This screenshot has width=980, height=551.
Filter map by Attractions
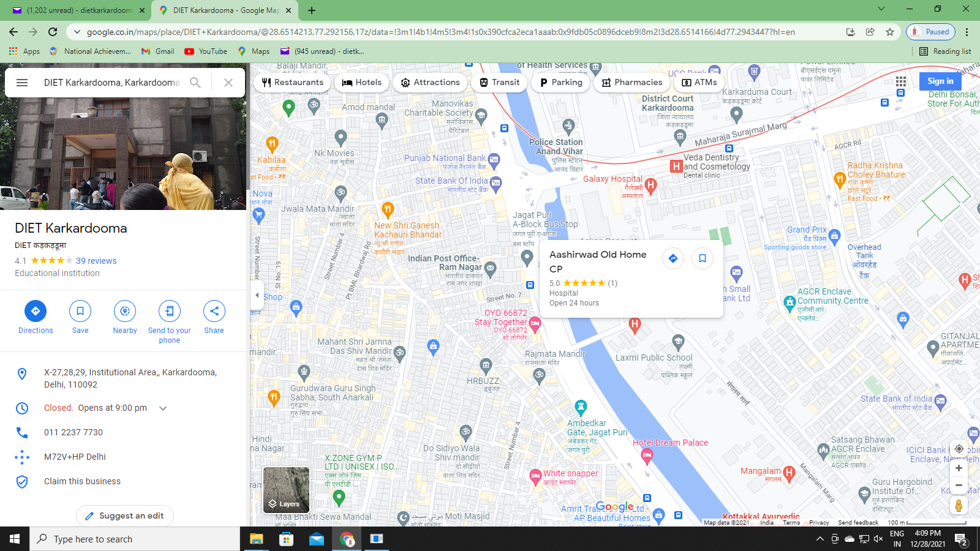[x=431, y=83]
